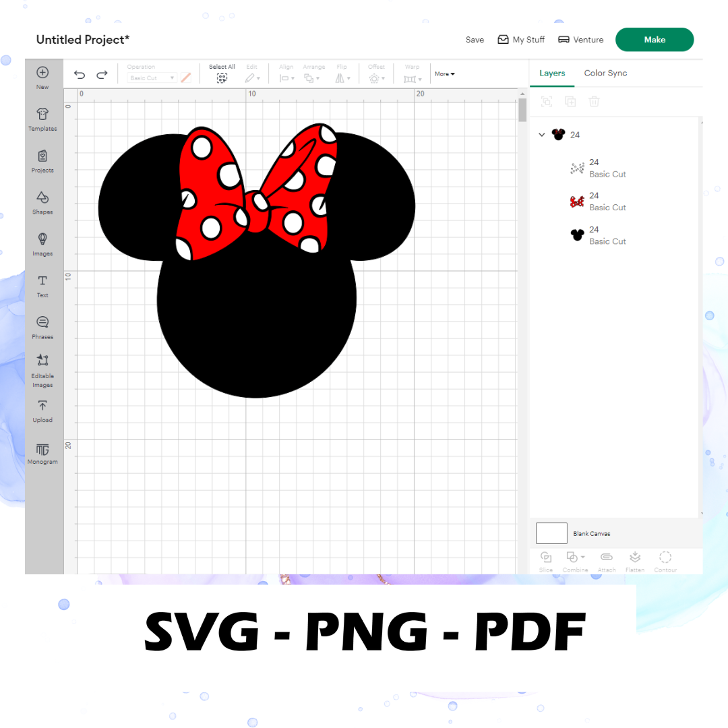Open the Phrases panel

coord(42,328)
